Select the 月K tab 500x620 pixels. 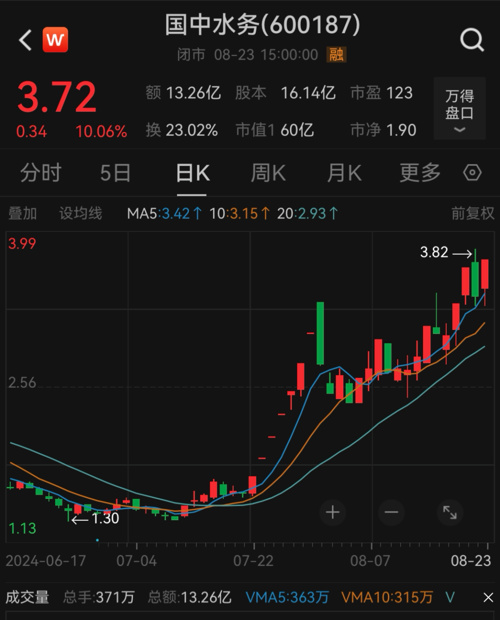click(344, 173)
